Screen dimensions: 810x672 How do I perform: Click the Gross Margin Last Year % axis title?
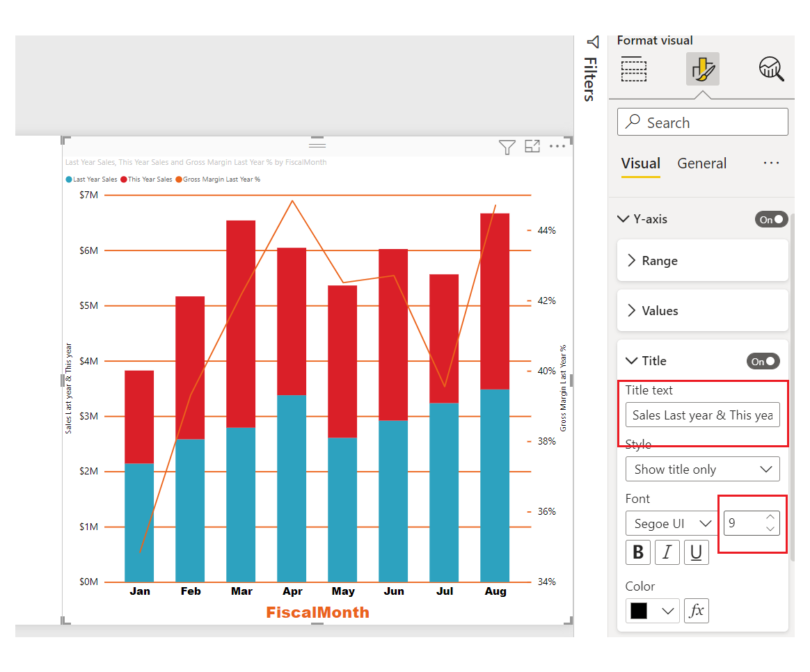pyautogui.click(x=563, y=388)
